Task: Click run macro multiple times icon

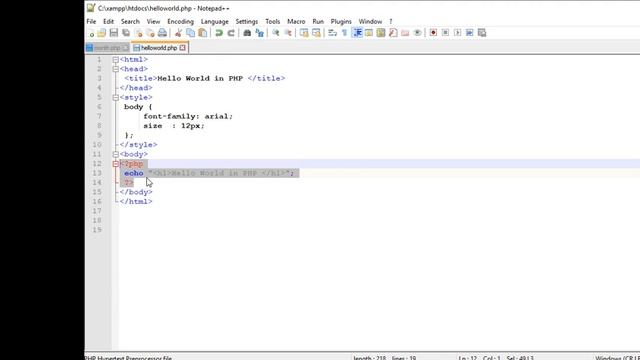Action: (x=470, y=33)
